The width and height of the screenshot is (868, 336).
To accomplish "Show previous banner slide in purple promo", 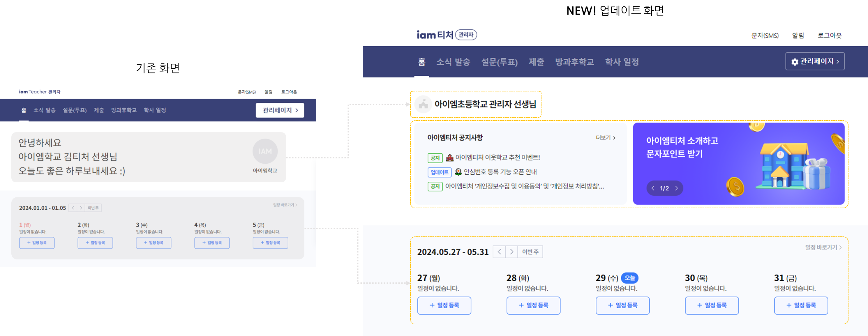I will pos(653,188).
